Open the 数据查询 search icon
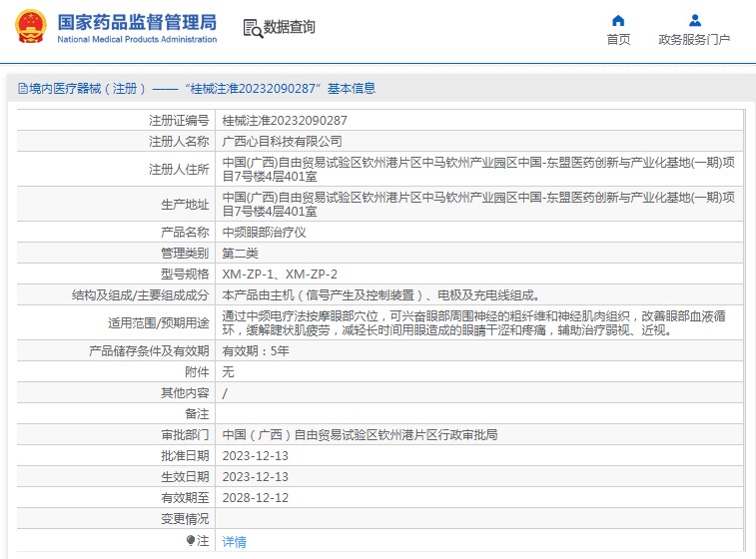756x559 pixels. pos(253,28)
